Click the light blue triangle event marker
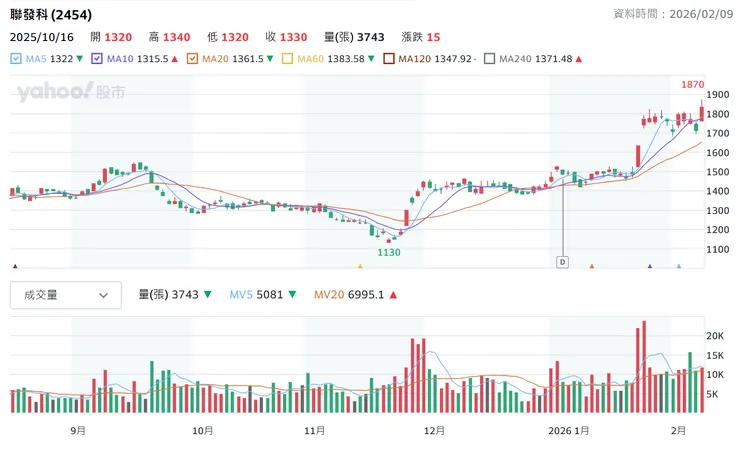Viewport: 740px width, 449px height. point(679,266)
